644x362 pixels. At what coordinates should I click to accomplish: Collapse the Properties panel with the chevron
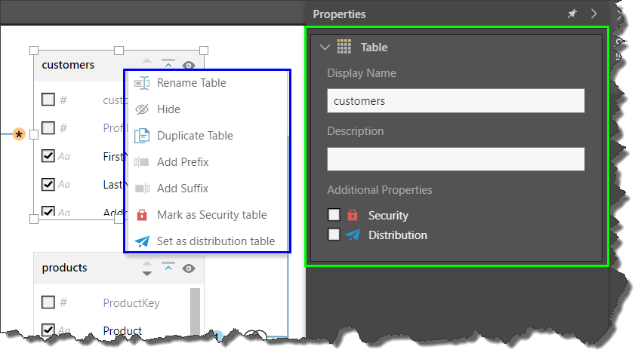click(593, 14)
